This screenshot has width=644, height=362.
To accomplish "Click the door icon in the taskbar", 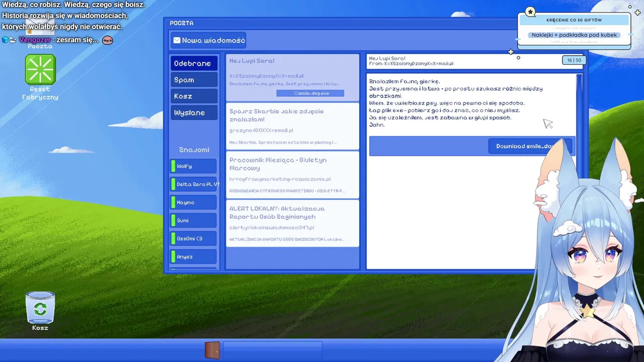I will point(212,350).
